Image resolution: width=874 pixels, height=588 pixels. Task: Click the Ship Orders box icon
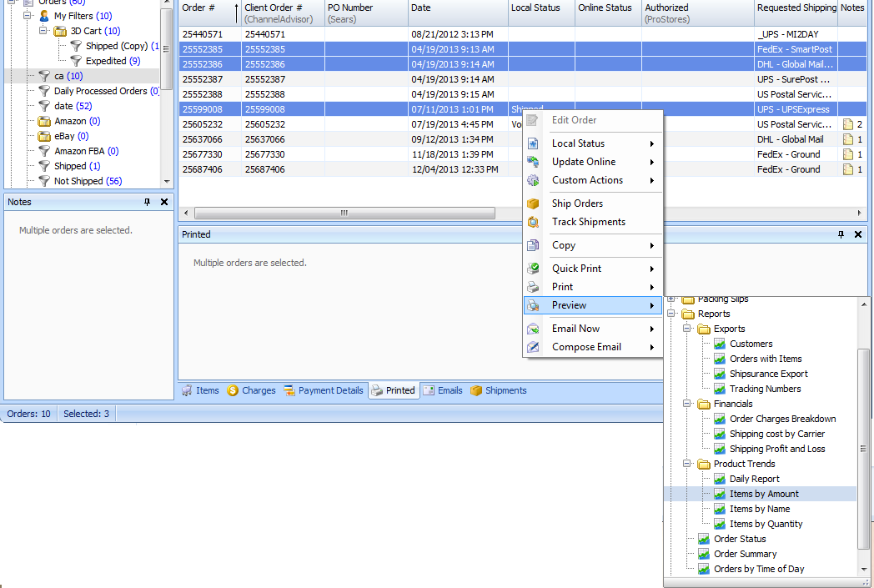pyautogui.click(x=534, y=204)
